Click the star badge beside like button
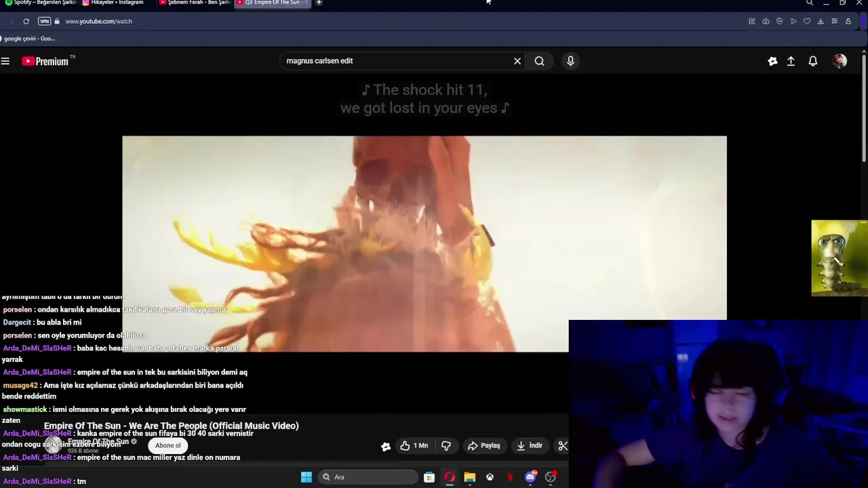Screen dimensions: 868x488 coord(386,446)
